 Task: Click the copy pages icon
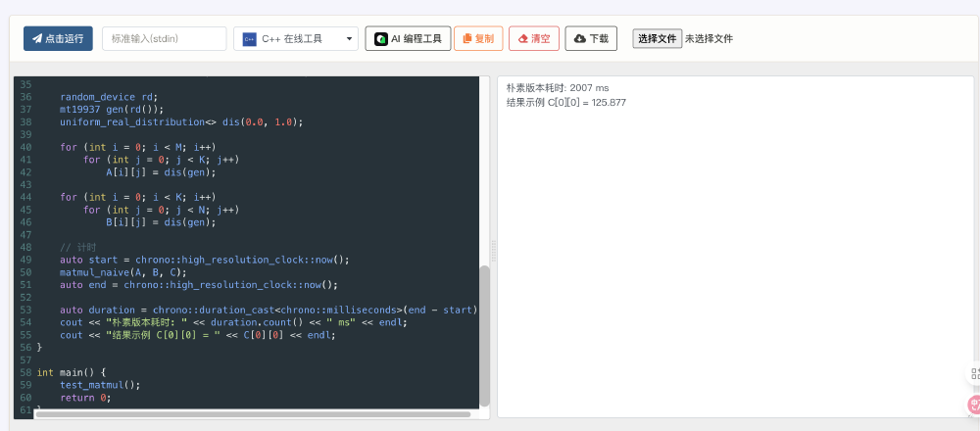coord(466,39)
